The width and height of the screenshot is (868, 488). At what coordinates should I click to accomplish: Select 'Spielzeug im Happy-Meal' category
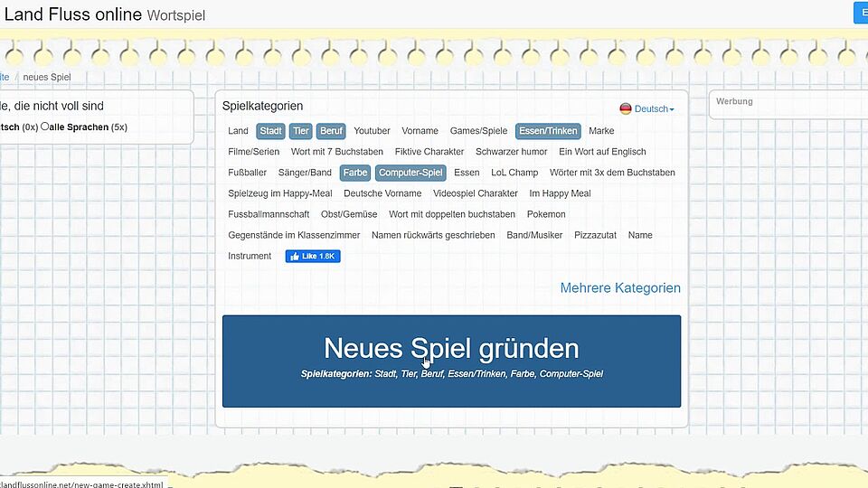coord(280,193)
